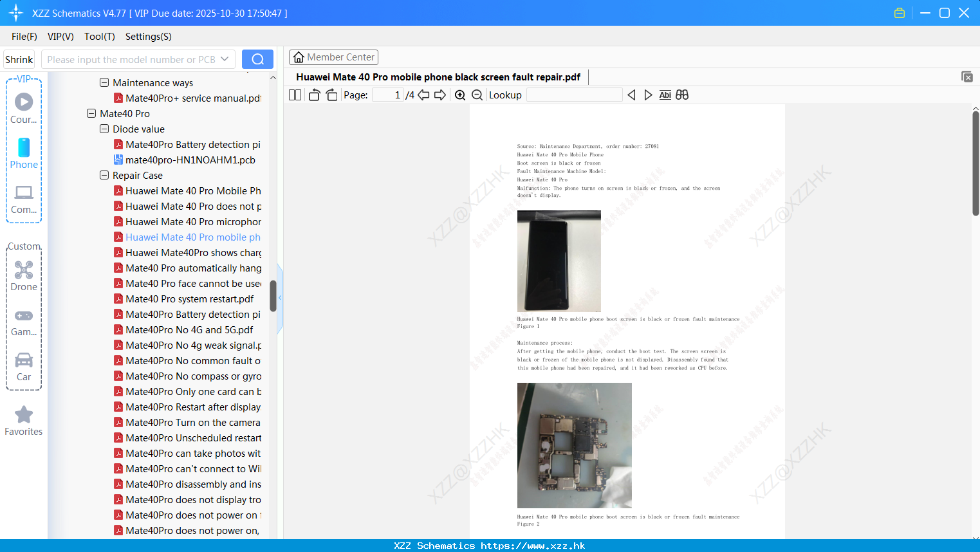Click the binoculars search icon
Image resolution: width=980 pixels, height=552 pixels.
coord(682,95)
